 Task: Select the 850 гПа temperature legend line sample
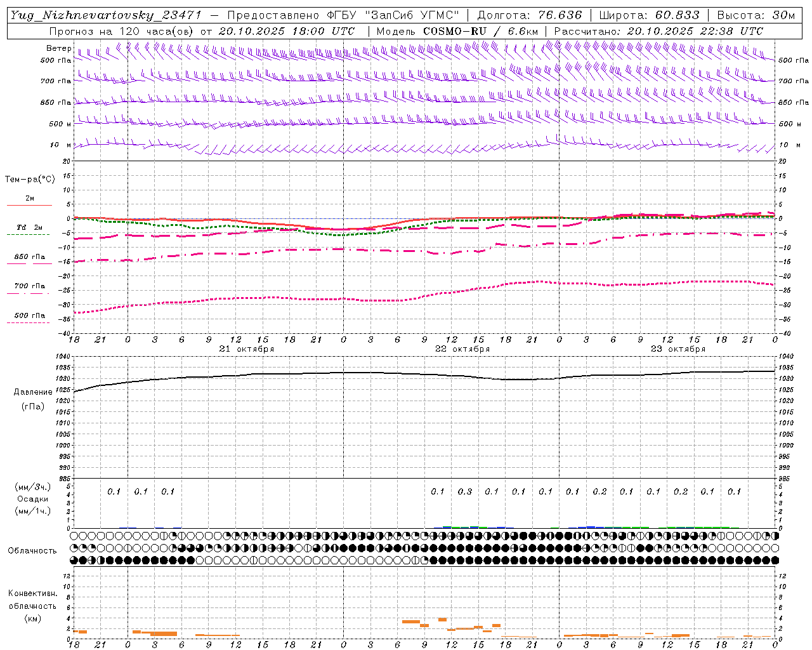29,263
